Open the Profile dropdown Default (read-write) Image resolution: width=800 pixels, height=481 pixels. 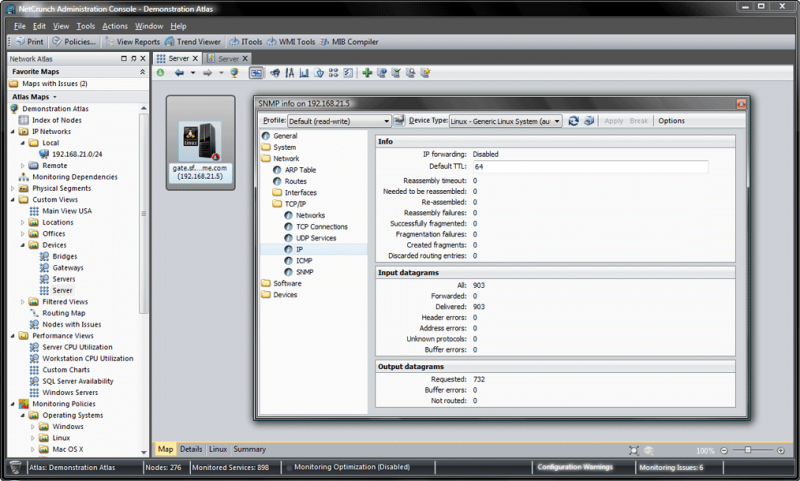point(339,121)
